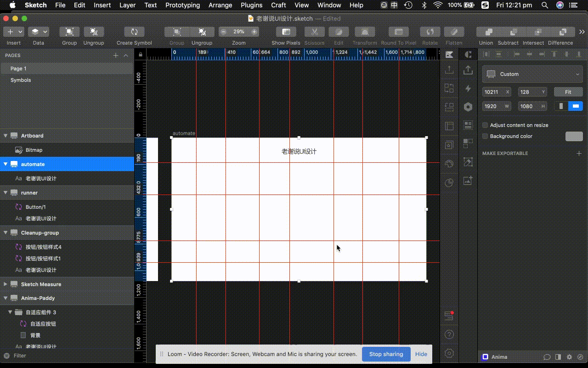The width and height of the screenshot is (588, 368).
Task: Apply the Difference boolean operation
Action: point(563,32)
